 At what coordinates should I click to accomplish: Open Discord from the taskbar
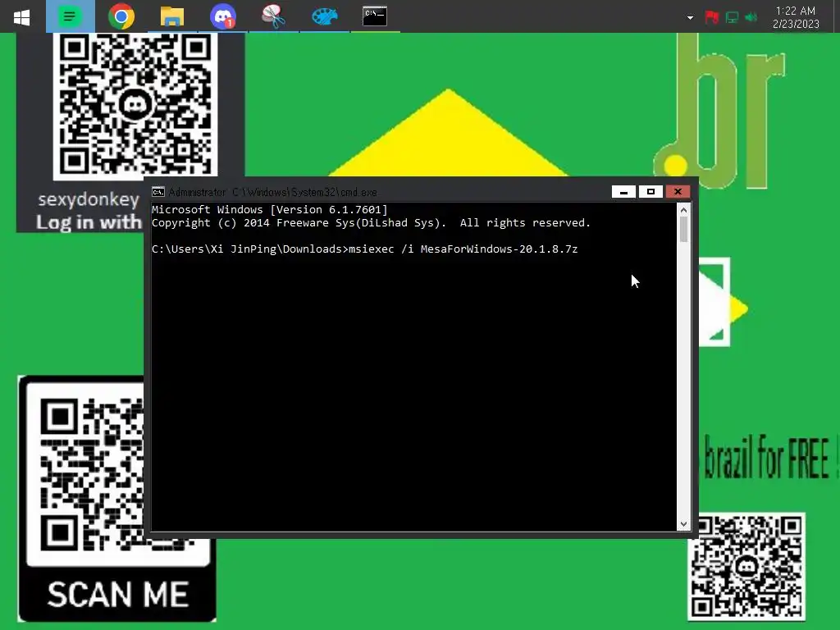pos(223,16)
